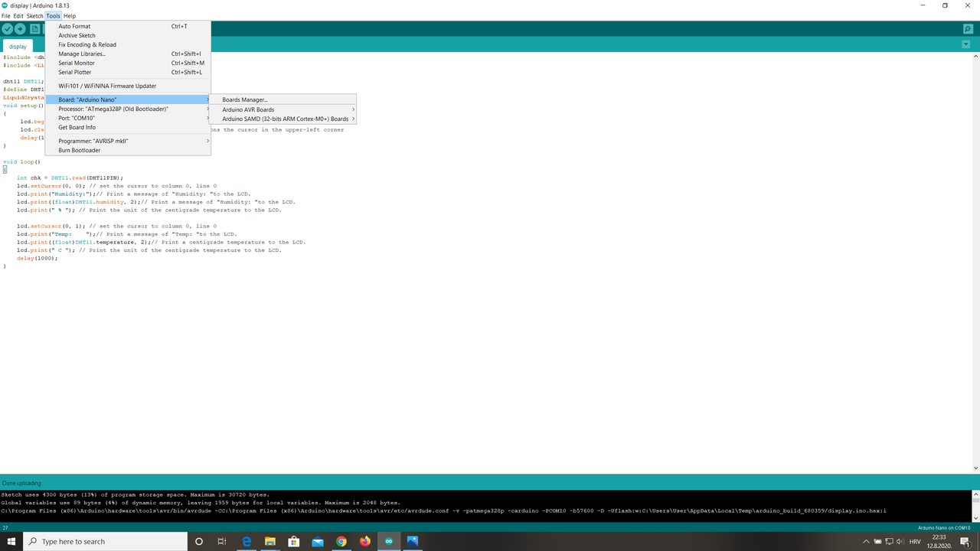The height and width of the screenshot is (551, 980).
Task: Open the notification center icon
Action: point(965,541)
